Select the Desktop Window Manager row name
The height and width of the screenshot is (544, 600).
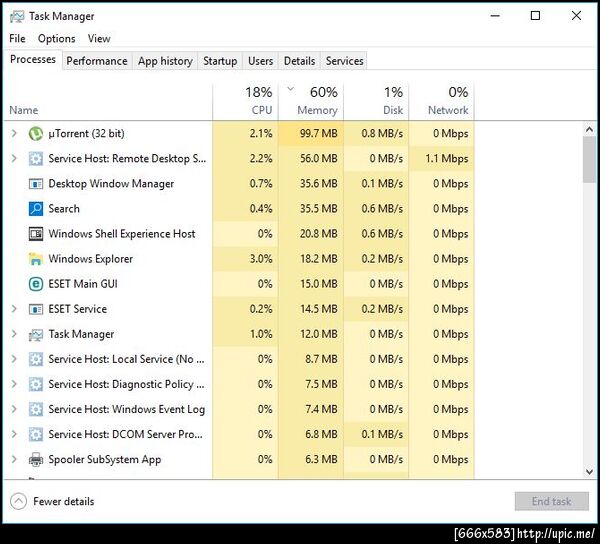click(x=111, y=184)
